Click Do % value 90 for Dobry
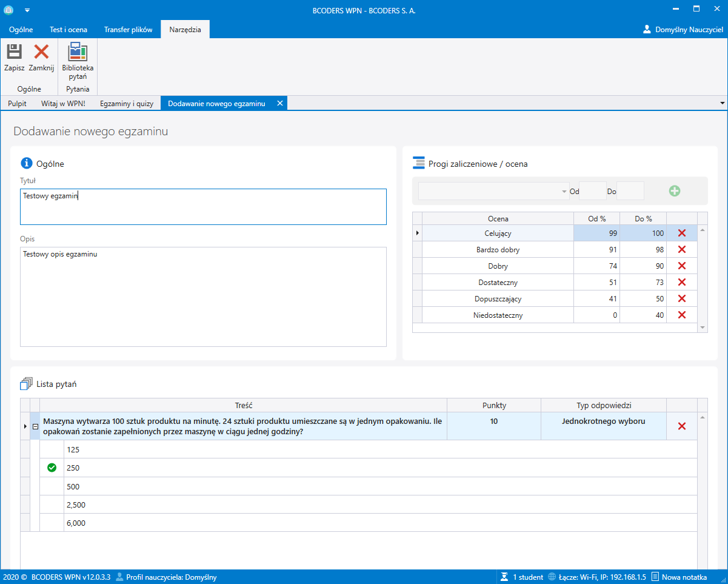This screenshot has width=728, height=584. click(643, 266)
